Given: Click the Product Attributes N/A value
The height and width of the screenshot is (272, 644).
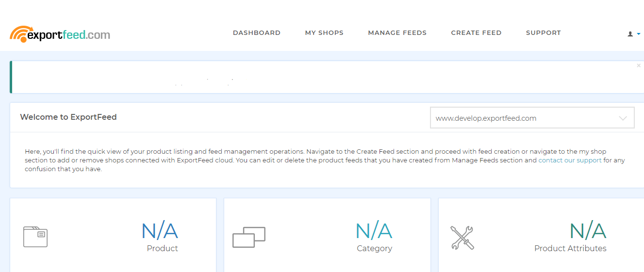Looking at the screenshot, I should [588, 231].
